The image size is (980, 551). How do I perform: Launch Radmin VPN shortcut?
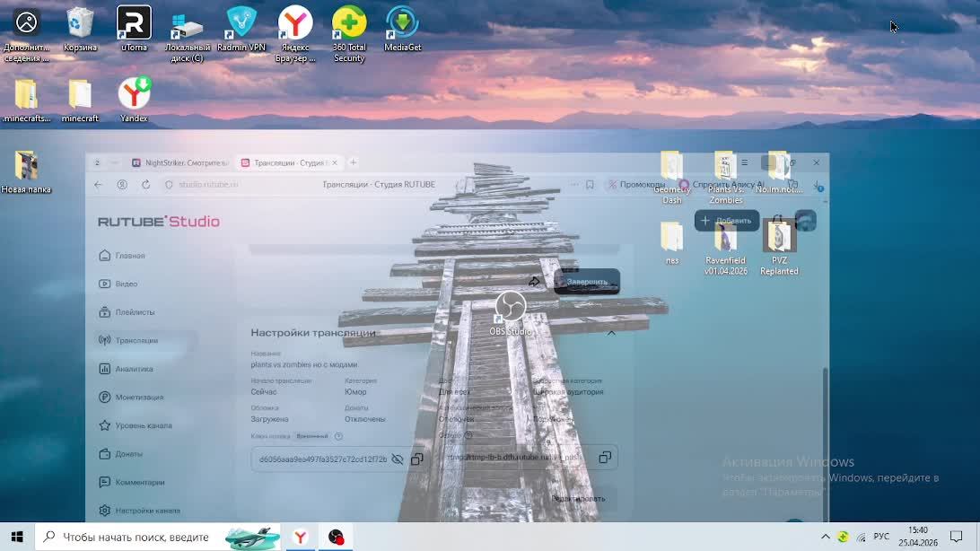click(241, 29)
